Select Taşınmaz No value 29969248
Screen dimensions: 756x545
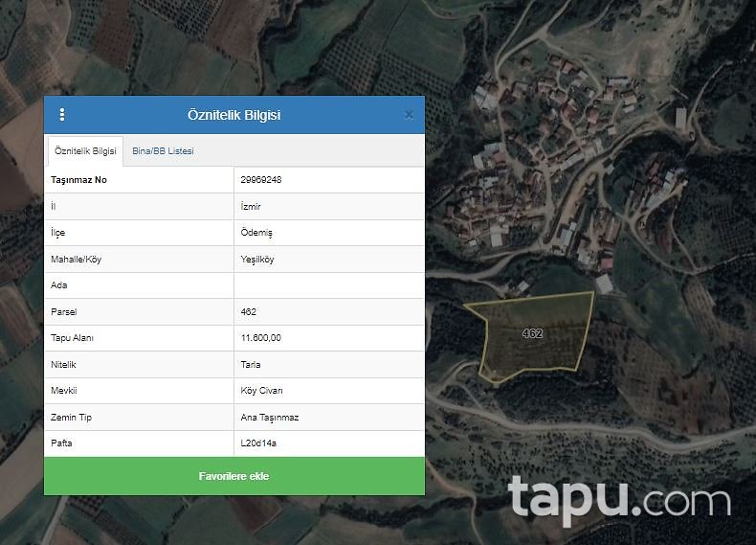tap(261, 179)
